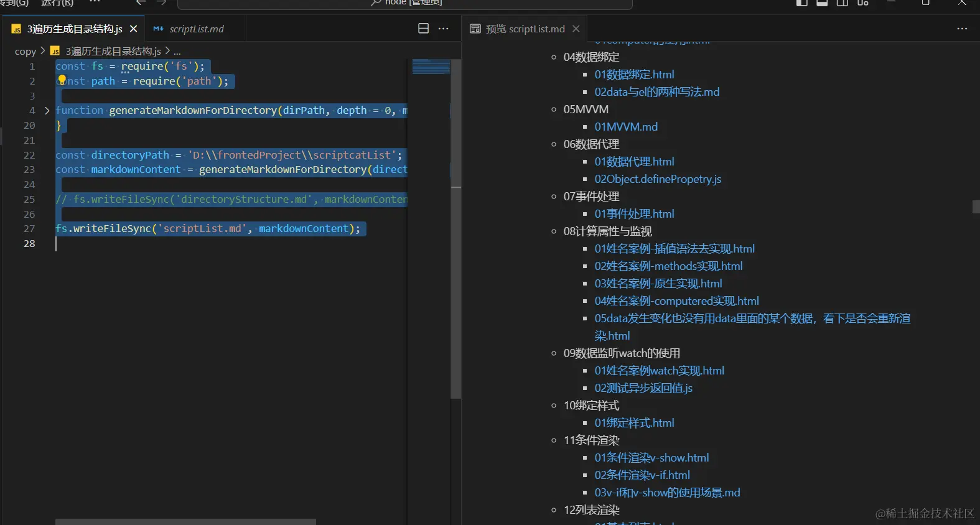Open link 04姓名案例-computed实现.html

(x=676, y=301)
